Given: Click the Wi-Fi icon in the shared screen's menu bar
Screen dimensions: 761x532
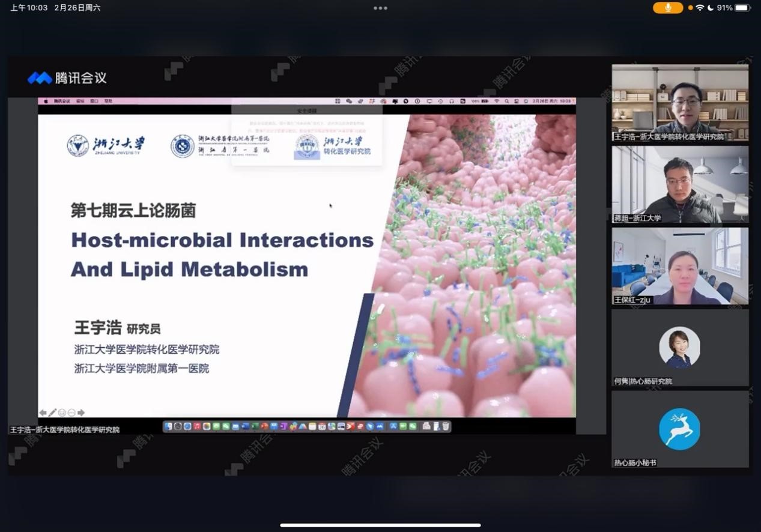Looking at the screenshot, I should click(x=498, y=101).
